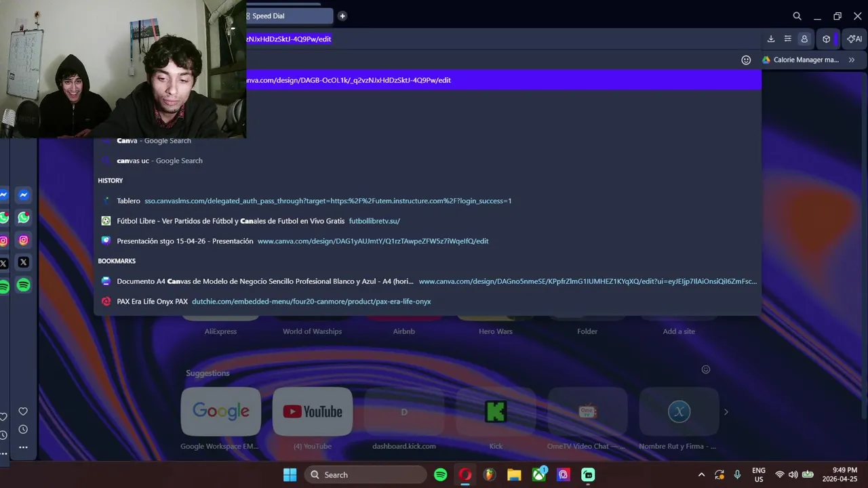Open the Extensions cube icon
Viewport: 868px width, 488px height.
pos(826,39)
